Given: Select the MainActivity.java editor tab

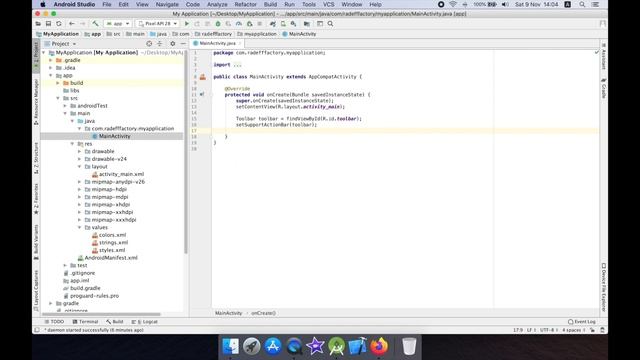Looking at the screenshot, I should (217, 43).
